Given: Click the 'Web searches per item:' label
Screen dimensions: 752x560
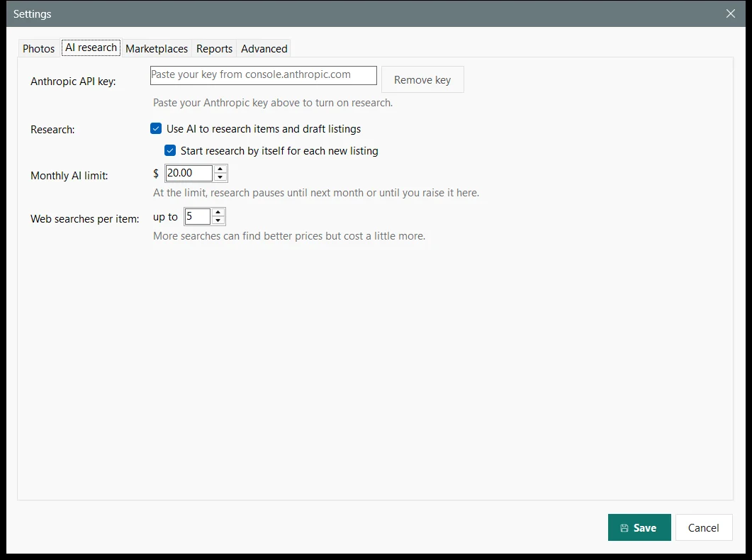Looking at the screenshot, I should coord(85,218).
